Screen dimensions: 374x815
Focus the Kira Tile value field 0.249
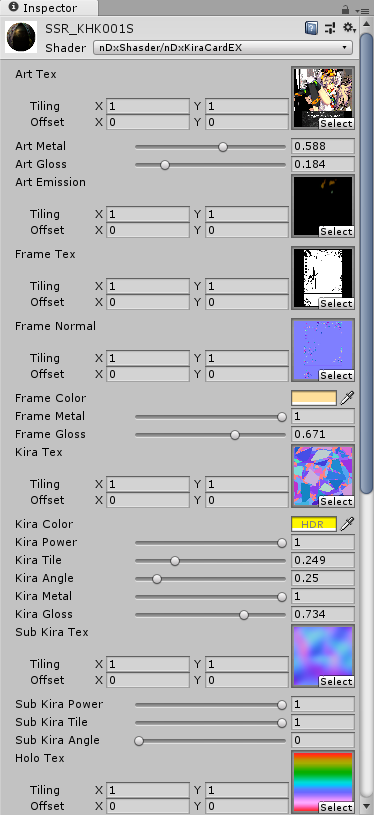[323, 560]
